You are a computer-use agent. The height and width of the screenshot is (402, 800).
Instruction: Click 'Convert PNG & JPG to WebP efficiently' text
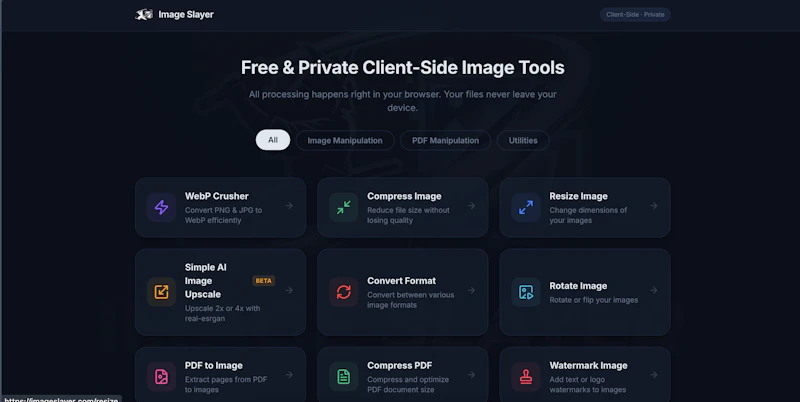pos(223,215)
